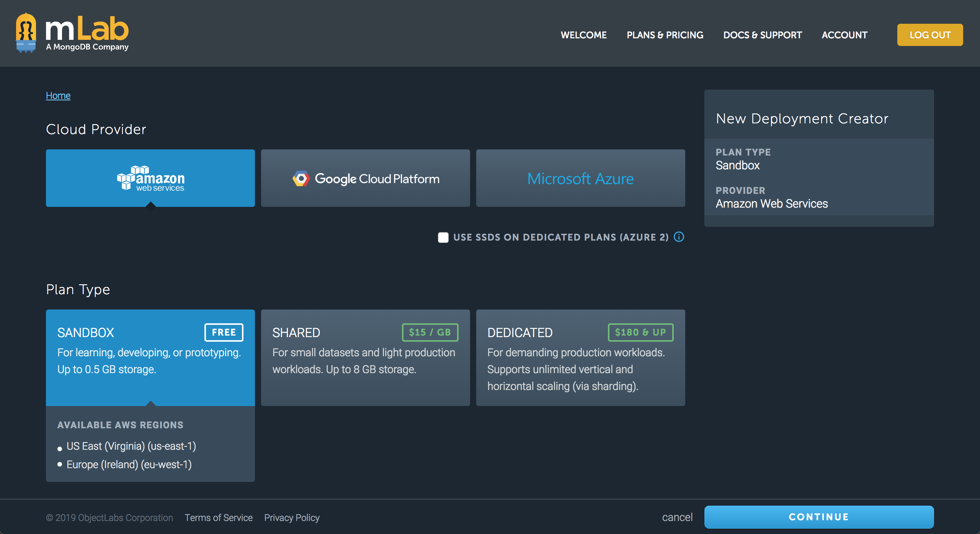Image resolution: width=980 pixels, height=534 pixels.
Task: Click the info icon beside SSD option
Action: pyautogui.click(x=679, y=237)
